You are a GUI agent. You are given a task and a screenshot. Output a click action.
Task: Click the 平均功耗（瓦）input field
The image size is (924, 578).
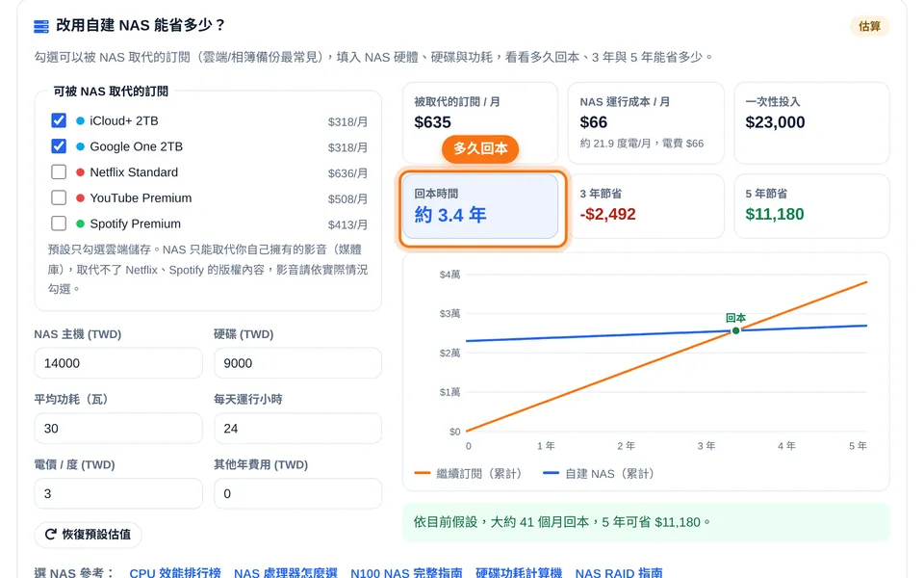coord(118,428)
